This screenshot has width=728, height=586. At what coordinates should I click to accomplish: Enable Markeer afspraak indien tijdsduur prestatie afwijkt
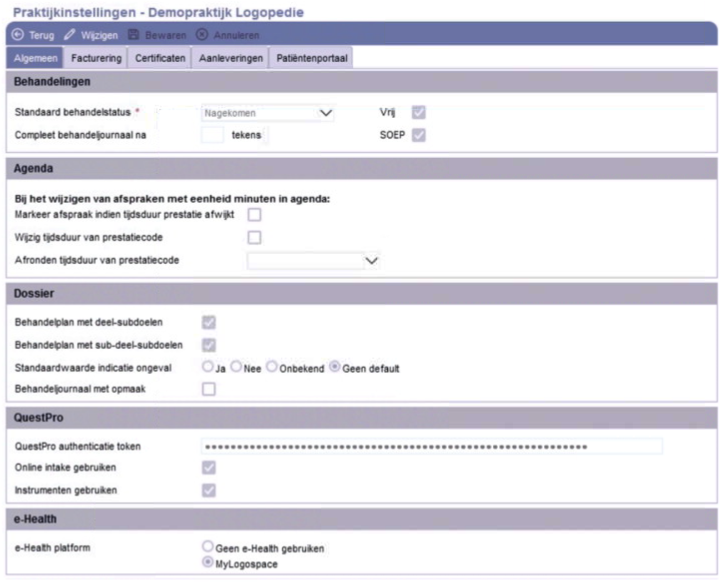coord(254,215)
